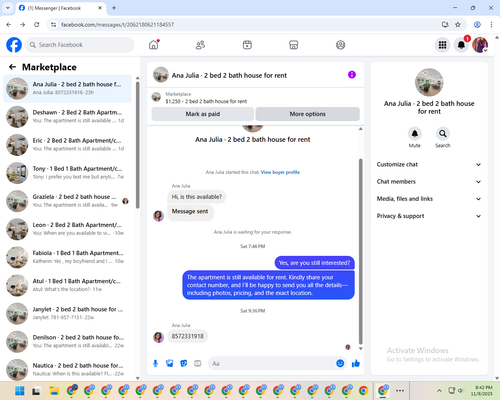Bookmark page with star icon
This screenshot has width=500, height=400.
pyautogui.click(x=458, y=24)
